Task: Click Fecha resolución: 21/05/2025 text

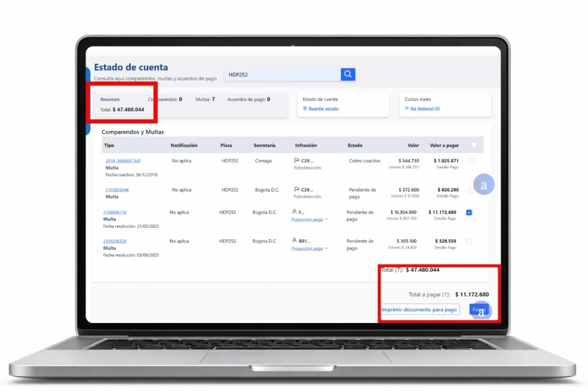Action: [x=131, y=226]
